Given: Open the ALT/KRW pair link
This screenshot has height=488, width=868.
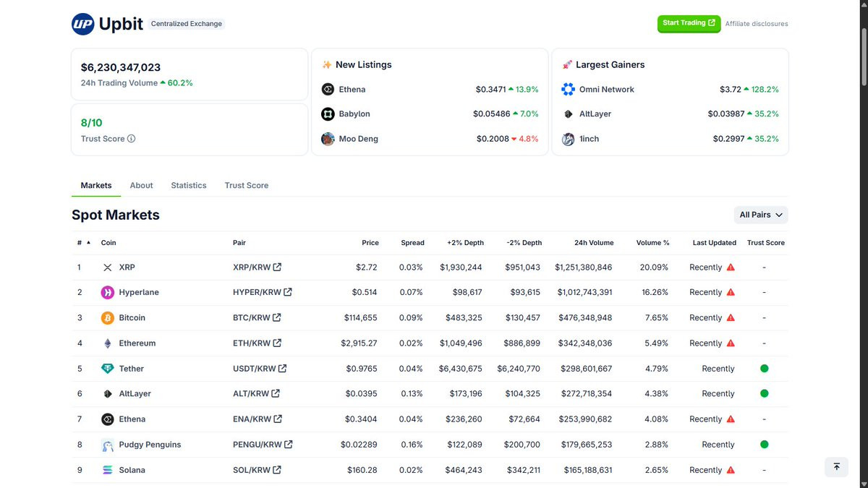Looking at the screenshot, I should coord(256,394).
